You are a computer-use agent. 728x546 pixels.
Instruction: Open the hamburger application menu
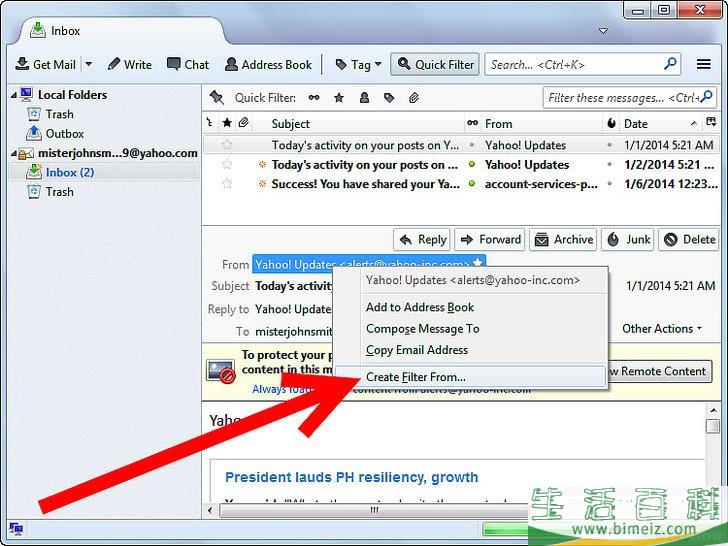(703, 64)
